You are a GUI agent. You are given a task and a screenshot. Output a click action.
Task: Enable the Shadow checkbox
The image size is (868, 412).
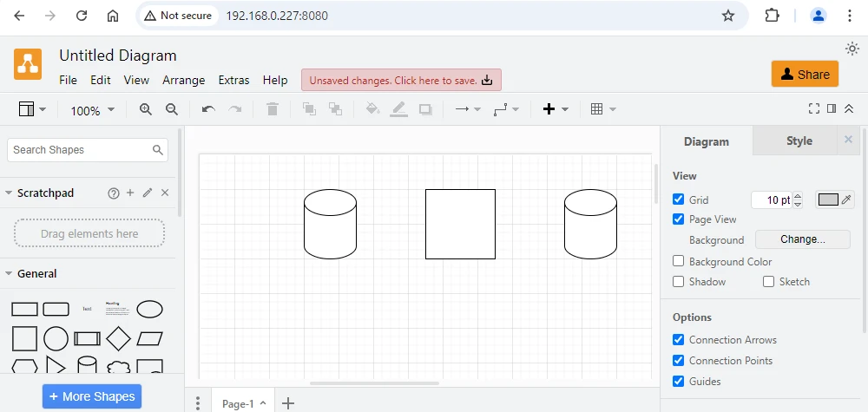(x=679, y=282)
